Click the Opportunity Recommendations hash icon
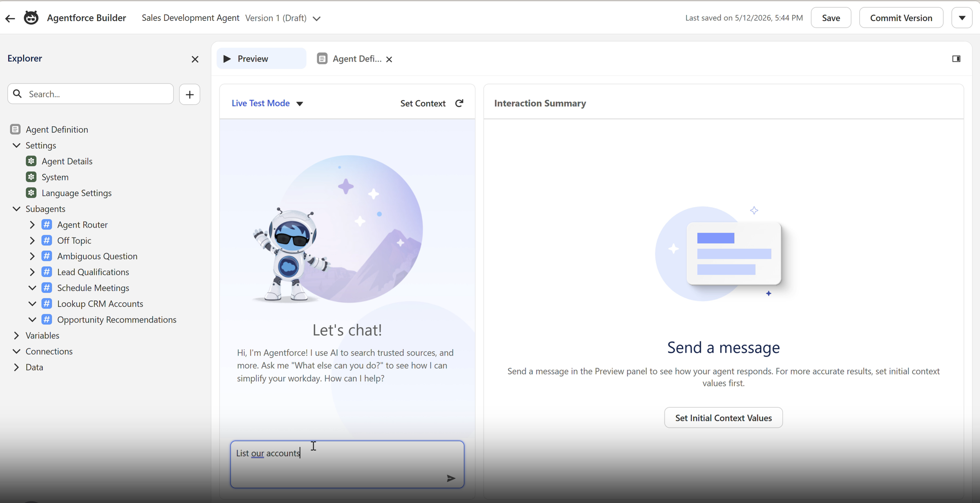The height and width of the screenshot is (503, 980). (47, 319)
